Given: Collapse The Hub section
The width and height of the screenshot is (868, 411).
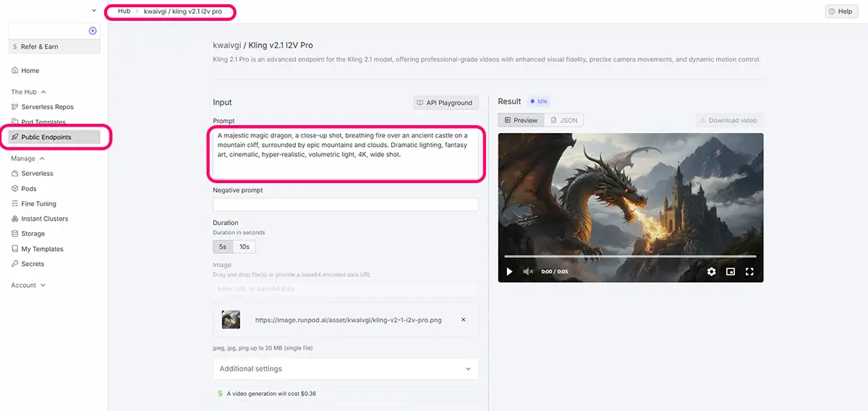Looking at the screenshot, I should tap(43, 92).
